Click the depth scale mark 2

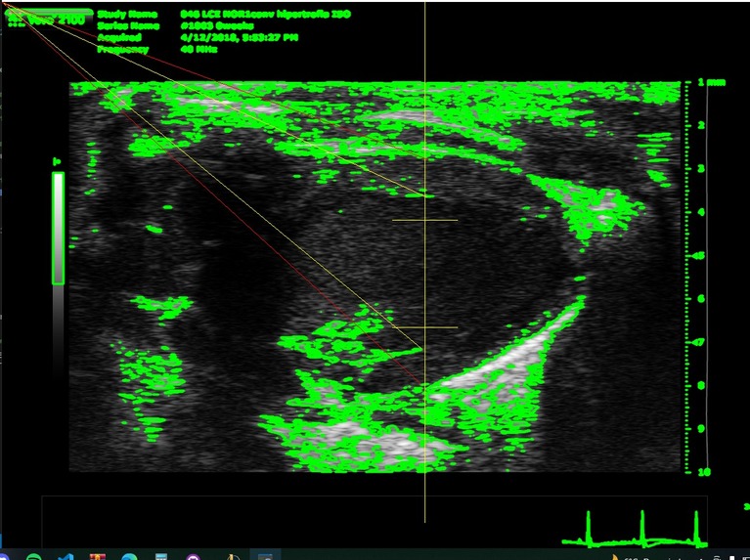pos(701,125)
